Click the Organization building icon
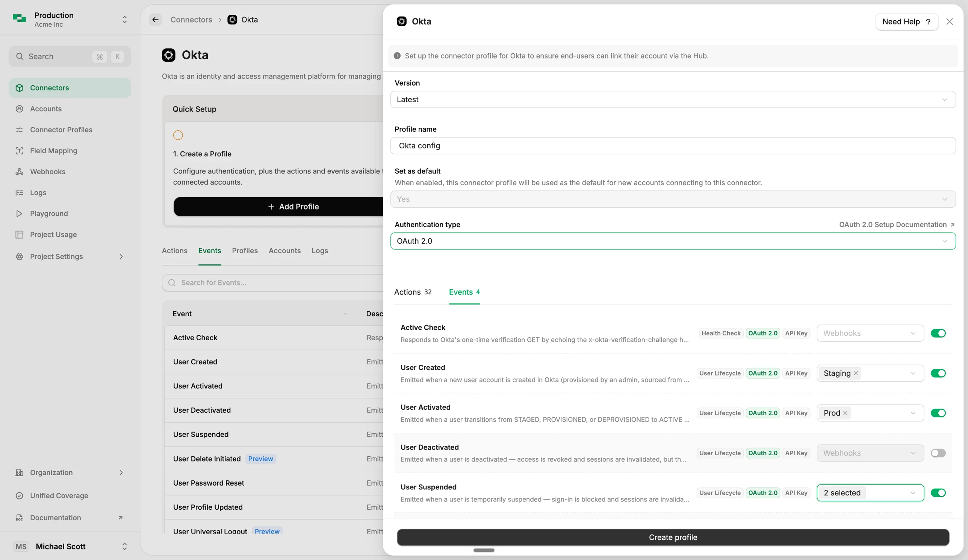 pos(19,472)
